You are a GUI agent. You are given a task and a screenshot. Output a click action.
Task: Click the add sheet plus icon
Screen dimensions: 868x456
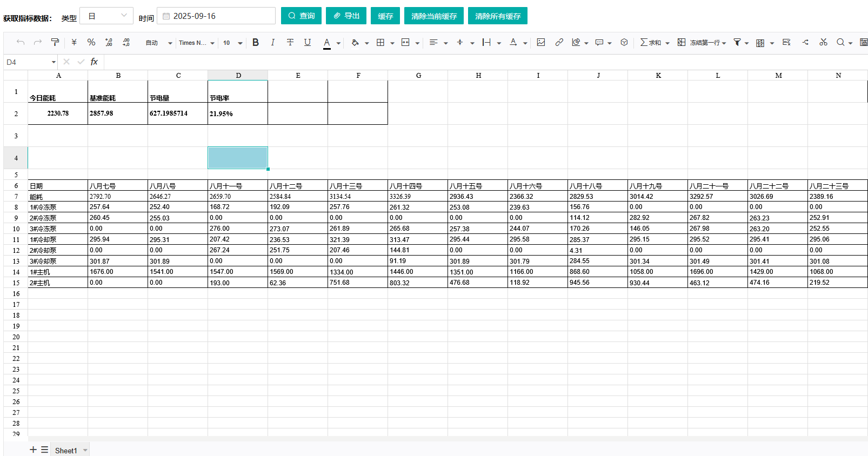(x=33, y=450)
